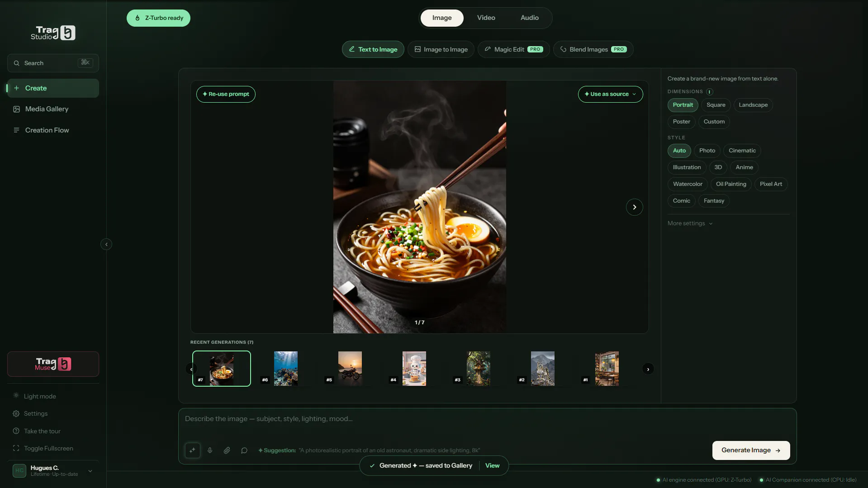
Task: Expand More settings
Action: (x=690, y=223)
